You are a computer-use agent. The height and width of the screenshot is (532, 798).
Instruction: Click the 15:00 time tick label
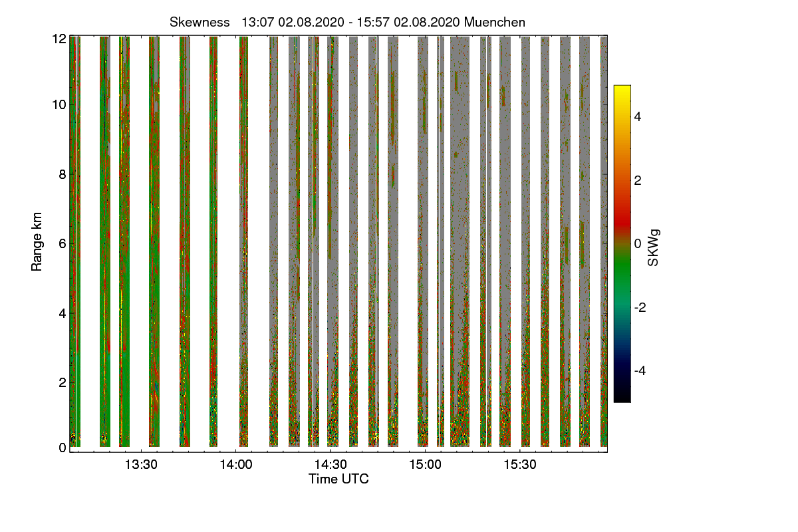coord(426,464)
